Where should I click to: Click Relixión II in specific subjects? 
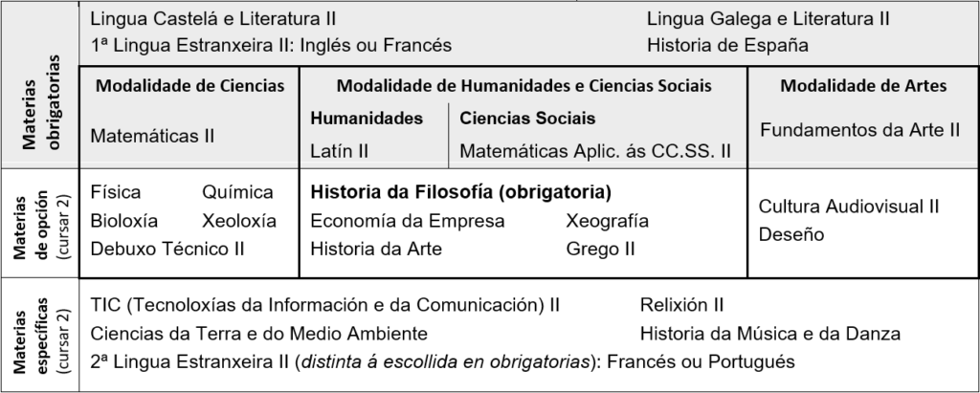(681, 306)
